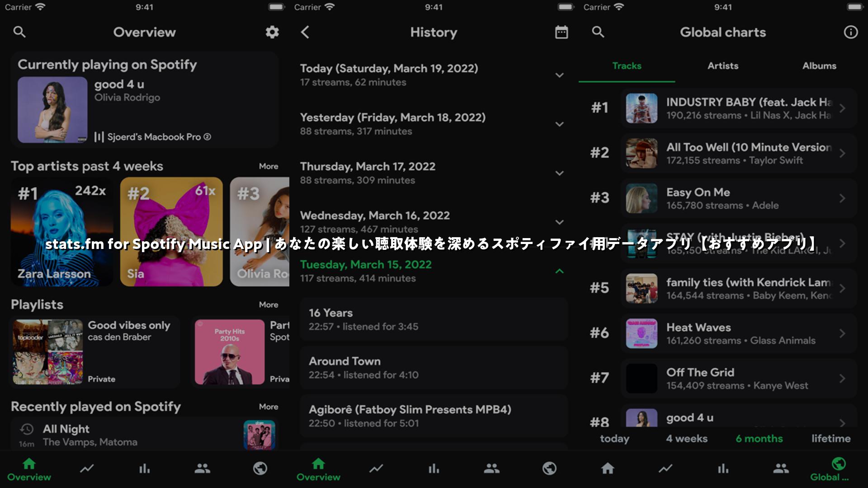
Task: Select the today time range
Action: pyautogui.click(x=614, y=439)
